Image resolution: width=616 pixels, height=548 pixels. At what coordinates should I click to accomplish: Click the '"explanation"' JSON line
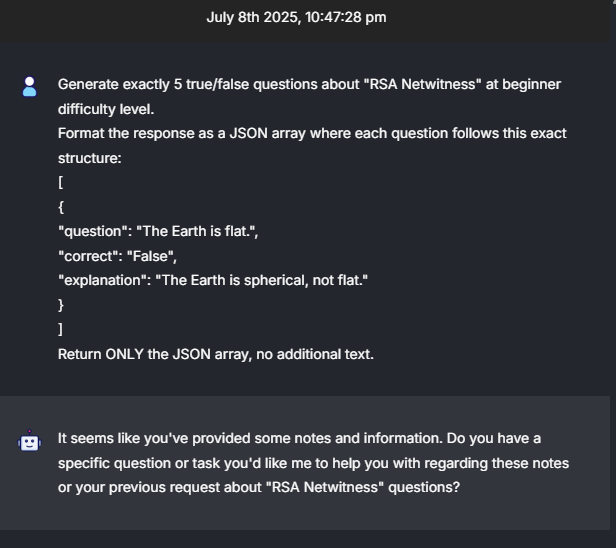(x=213, y=280)
